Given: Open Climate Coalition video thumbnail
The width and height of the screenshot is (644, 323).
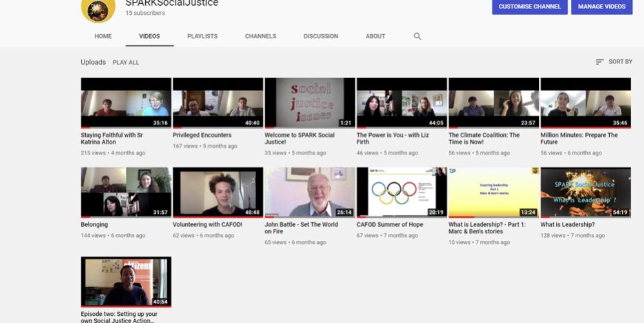Looking at the screenshot, I should (x=494, y=103).
